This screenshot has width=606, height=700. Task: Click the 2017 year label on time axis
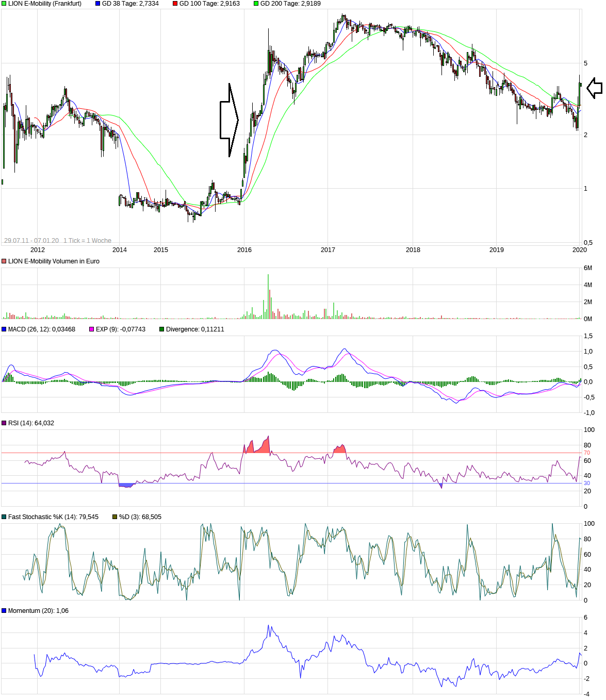(x=328, y=250)
